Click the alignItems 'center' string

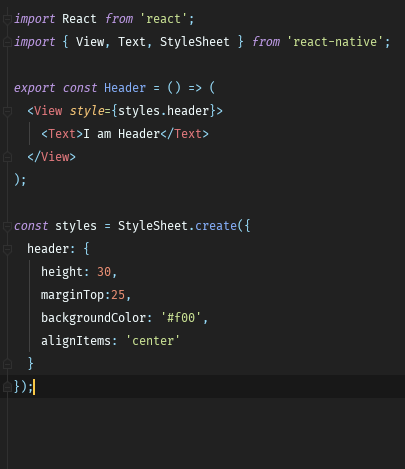pos(153,341)
